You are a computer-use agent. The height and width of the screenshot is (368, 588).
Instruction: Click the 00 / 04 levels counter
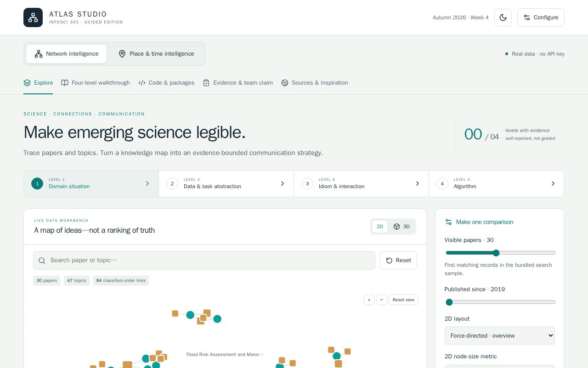(481, 135)
